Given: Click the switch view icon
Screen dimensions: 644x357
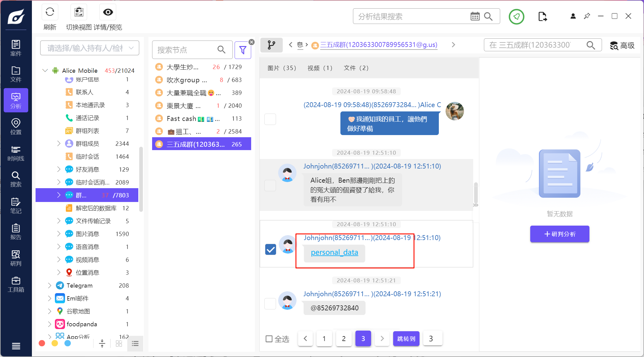Looking at the screenshot, I should coord(79,12).
